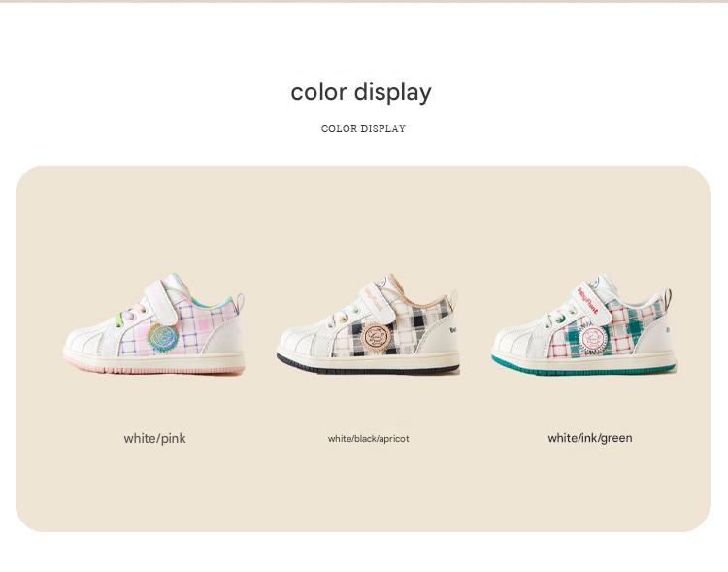Viewport: 728px width, 572px height.
Task: Select the white/ink/green sneaker image
Action: click(x=583, y=324)
